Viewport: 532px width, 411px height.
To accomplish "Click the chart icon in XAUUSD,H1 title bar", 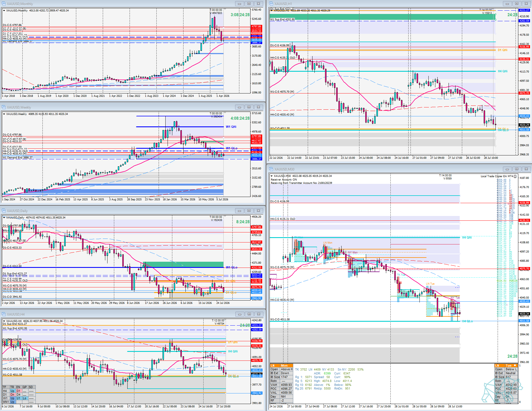I will pos(271,4).
